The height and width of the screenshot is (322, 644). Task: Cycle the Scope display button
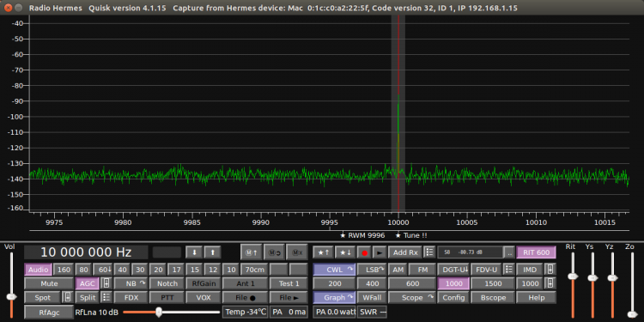point(412,297)
